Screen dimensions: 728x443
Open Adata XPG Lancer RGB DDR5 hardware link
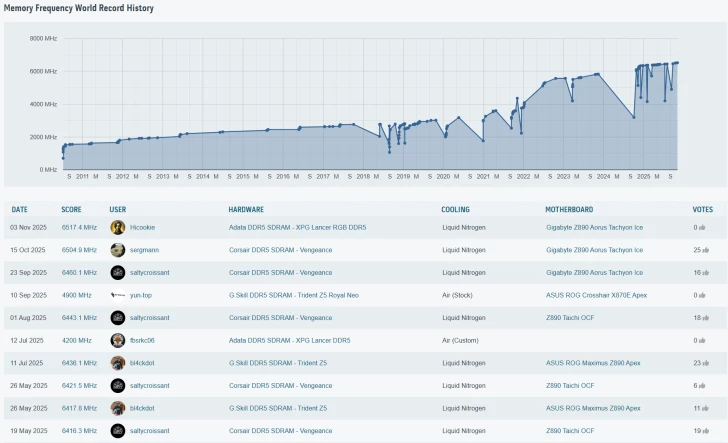(x=297, y=227)
